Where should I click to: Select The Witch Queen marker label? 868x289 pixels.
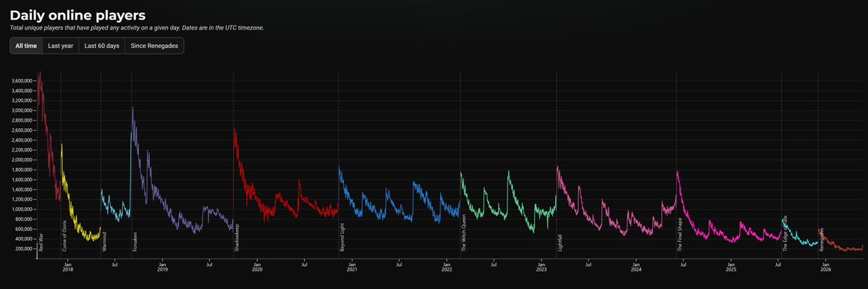pos(464,234)
